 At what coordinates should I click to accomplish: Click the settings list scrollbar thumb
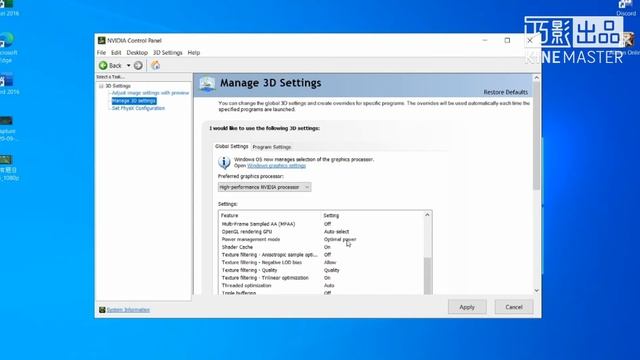pos(427,276)
